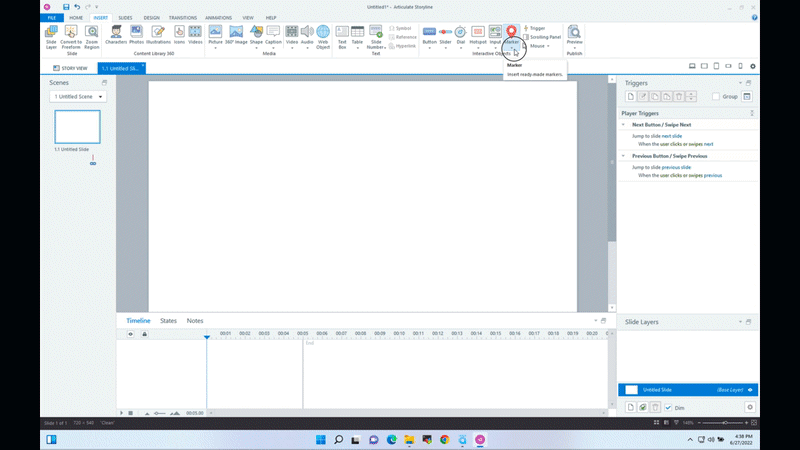Insert a Web Object

point(323,36)
